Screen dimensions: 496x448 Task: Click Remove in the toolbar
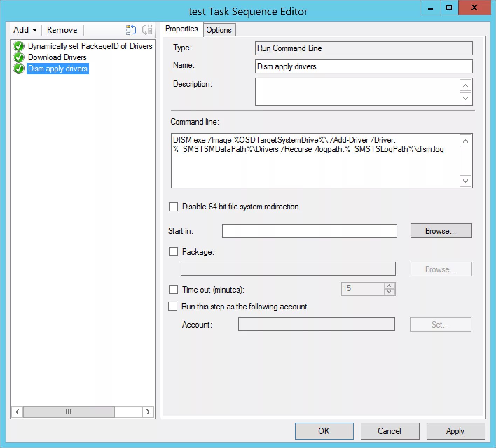pyautogui.click(x=62, y=30)
